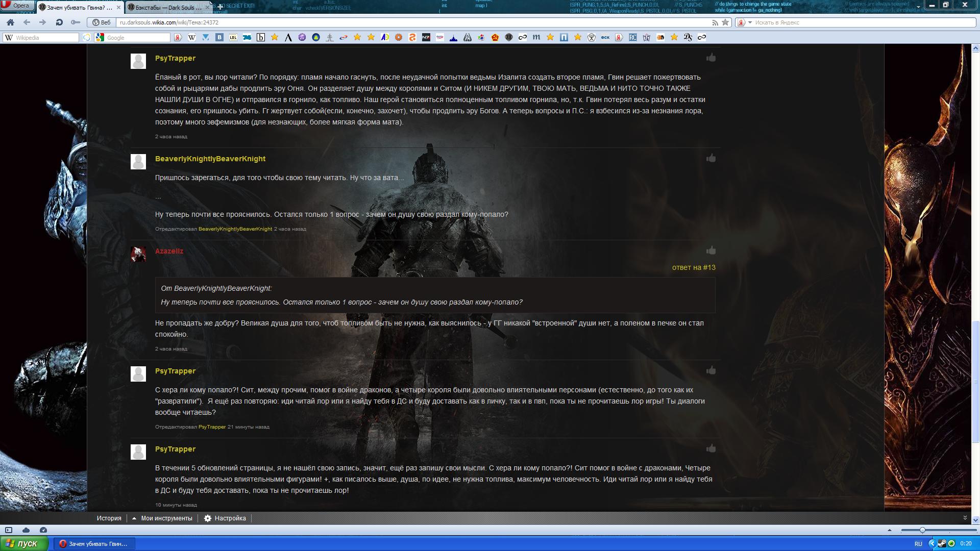Open the boxed 'b' bookmark icon
Image resolution: width=980 pixels, height=551 pixels.
(x=261, y=37)
